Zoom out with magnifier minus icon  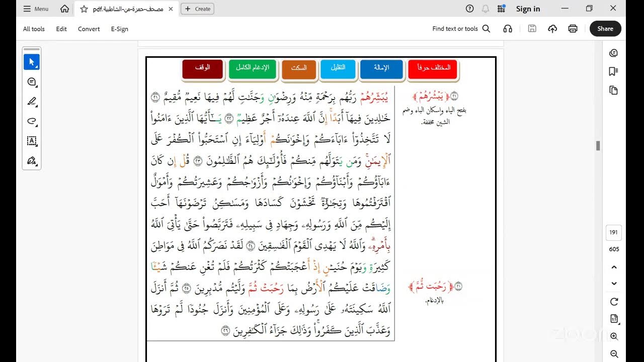tap(614, 354)
